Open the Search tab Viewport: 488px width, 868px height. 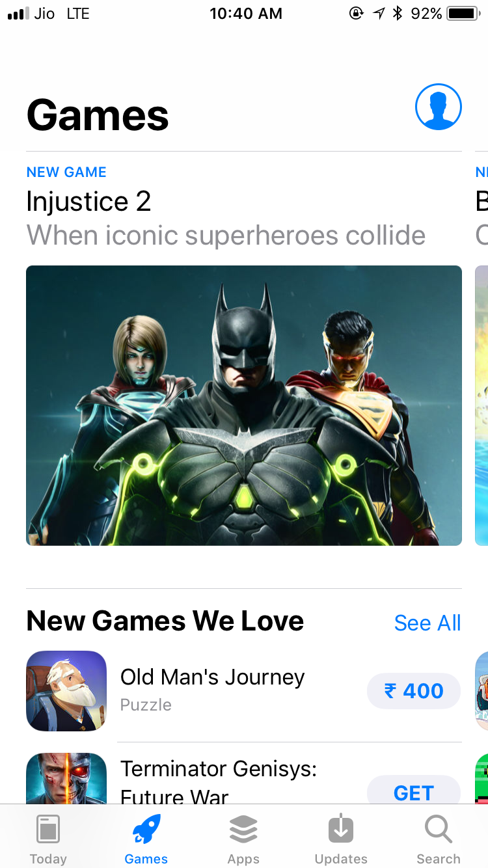click(439, 839)
